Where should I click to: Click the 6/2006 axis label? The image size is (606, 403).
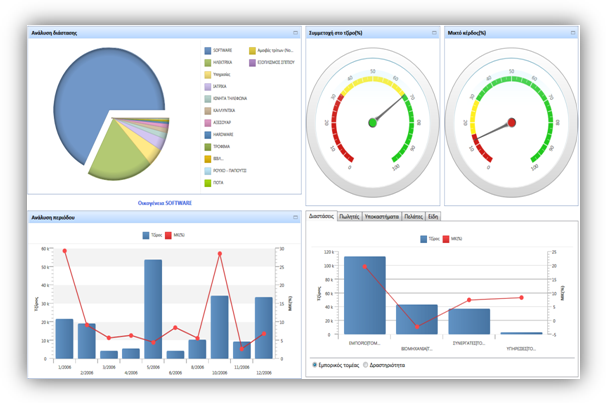[x=175, y=373]
